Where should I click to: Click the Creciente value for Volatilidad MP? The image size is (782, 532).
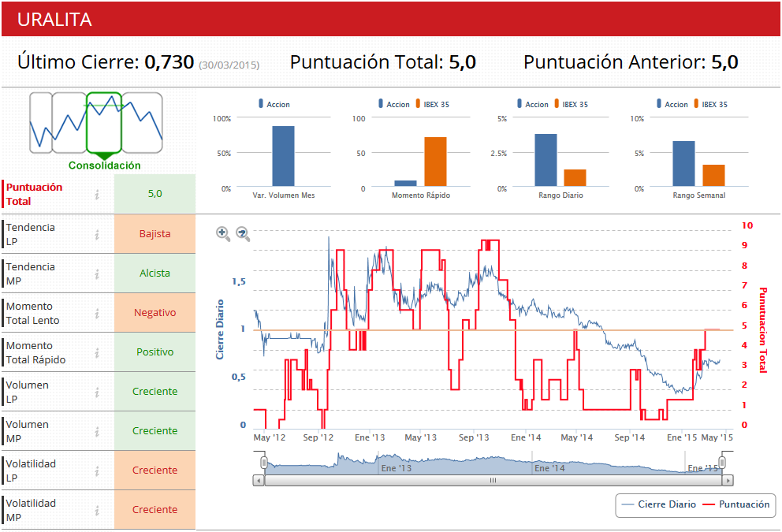tap(155, 510)
